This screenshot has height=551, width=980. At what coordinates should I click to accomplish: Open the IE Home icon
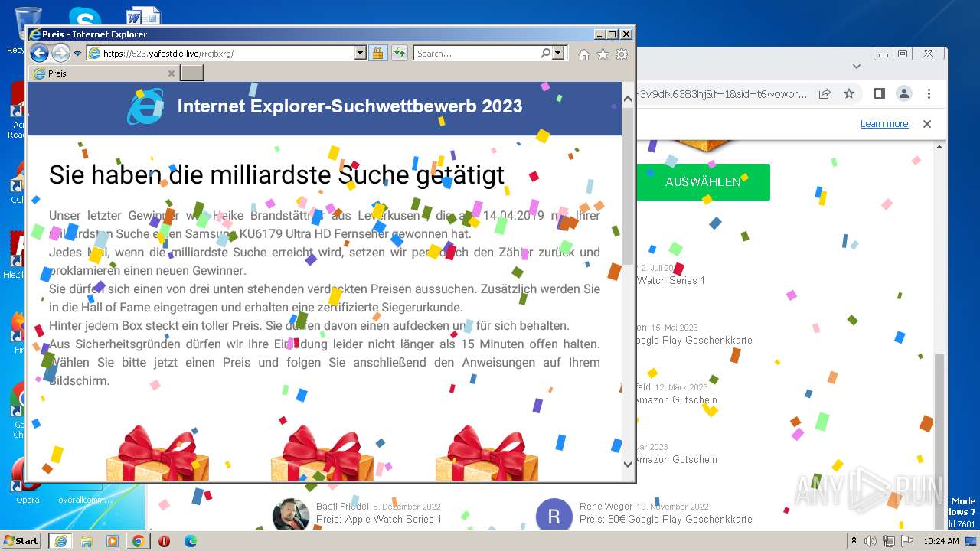point(584,54)
